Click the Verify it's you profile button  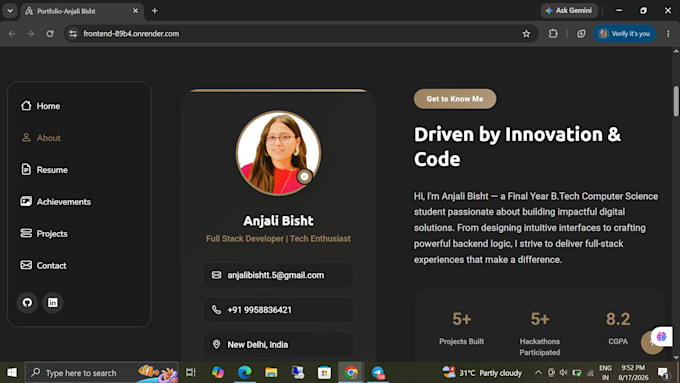click(624, 33)
